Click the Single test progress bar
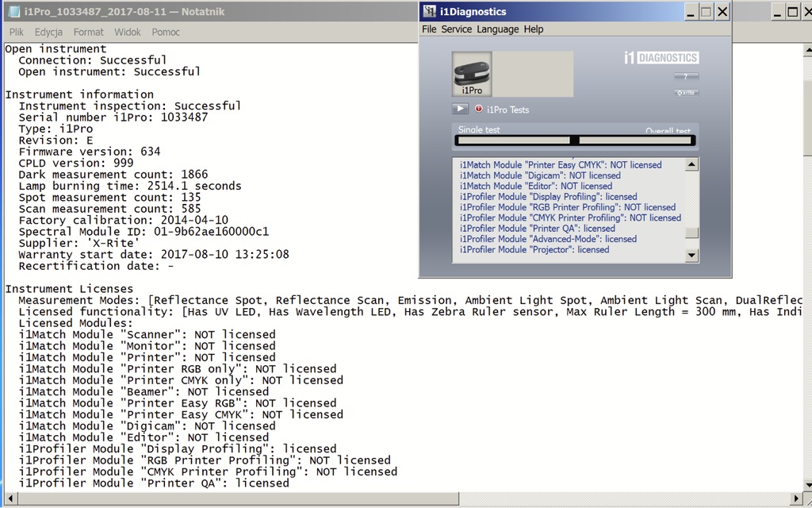The width and height of the screenshot is (812, 508). coord(513,140)
